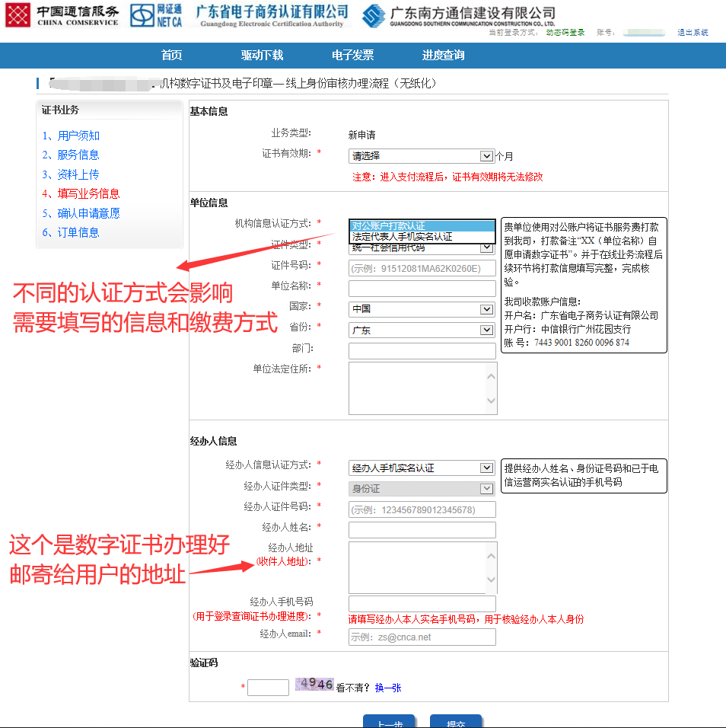Click the 退出系统 link

693,33
